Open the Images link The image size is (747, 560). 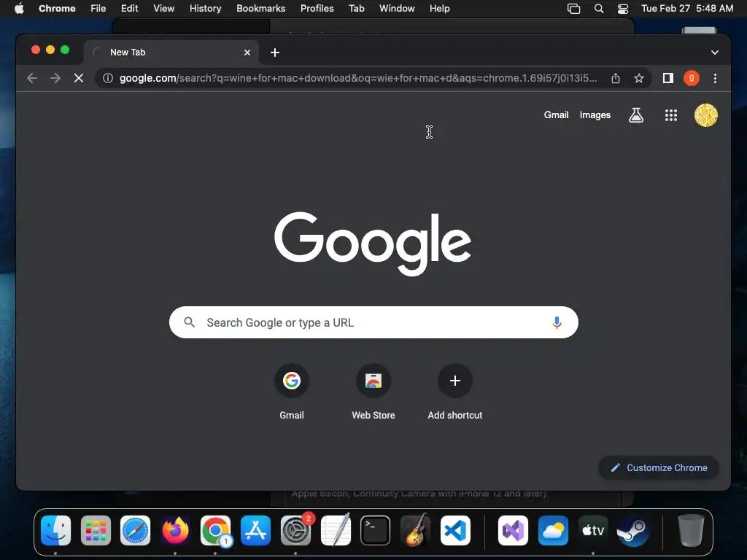(595, 114)
